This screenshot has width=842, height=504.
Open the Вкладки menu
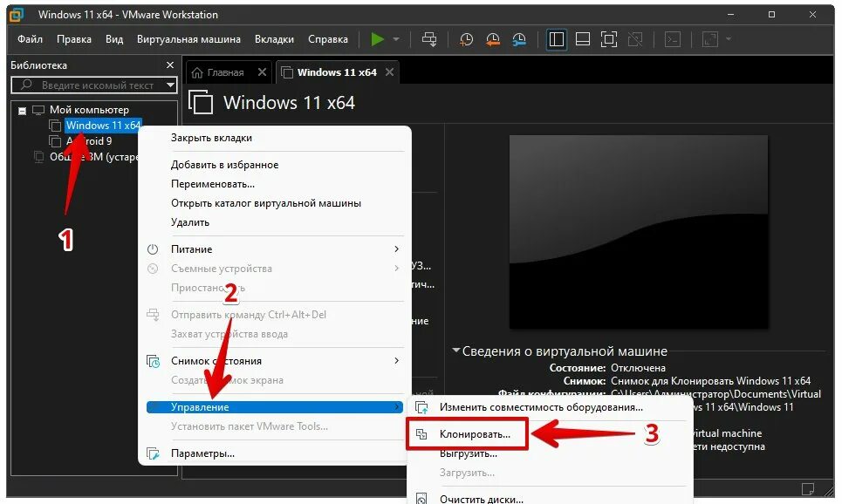coord(274,39)
